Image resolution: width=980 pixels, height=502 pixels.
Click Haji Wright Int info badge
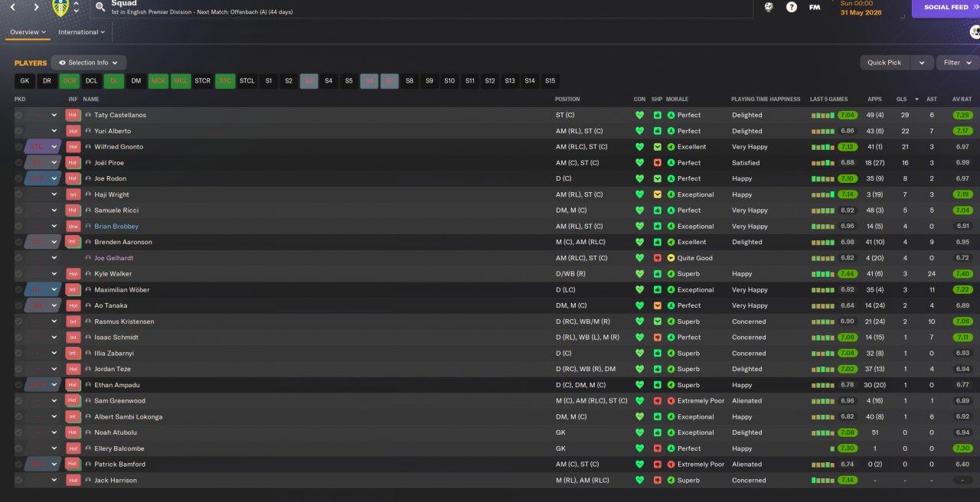coord(73,194)
